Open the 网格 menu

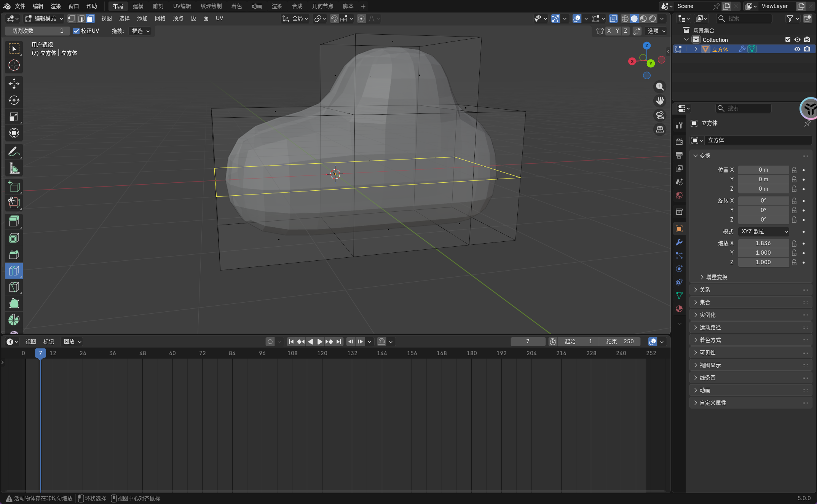(x=160, y=18)
